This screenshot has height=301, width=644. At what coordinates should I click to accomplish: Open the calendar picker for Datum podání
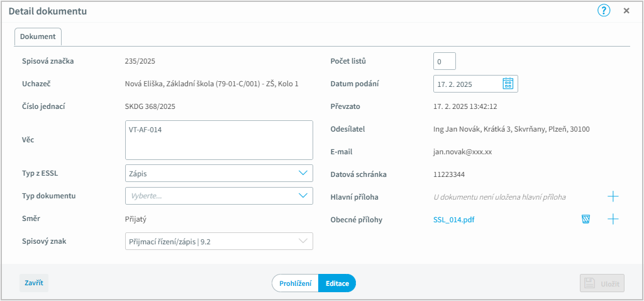[508, 84]
